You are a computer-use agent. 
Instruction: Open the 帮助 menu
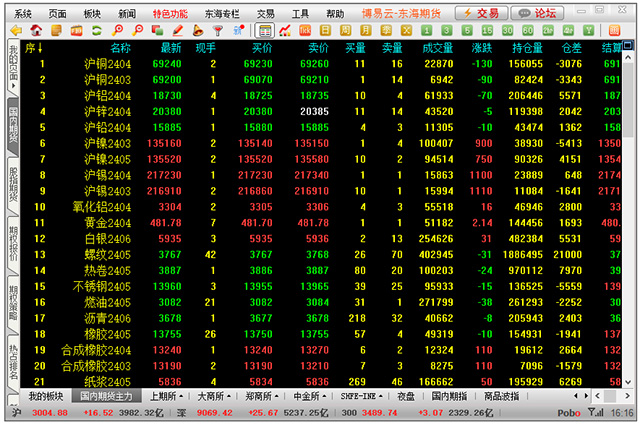tap(335, 14)
